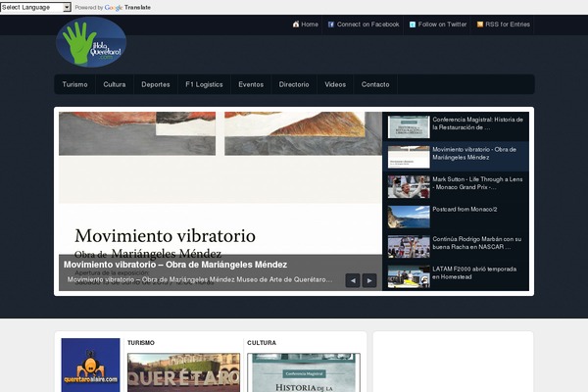588x392 pixels.
Task: Open the Select Language dropdown
Action: coord(35,7)
